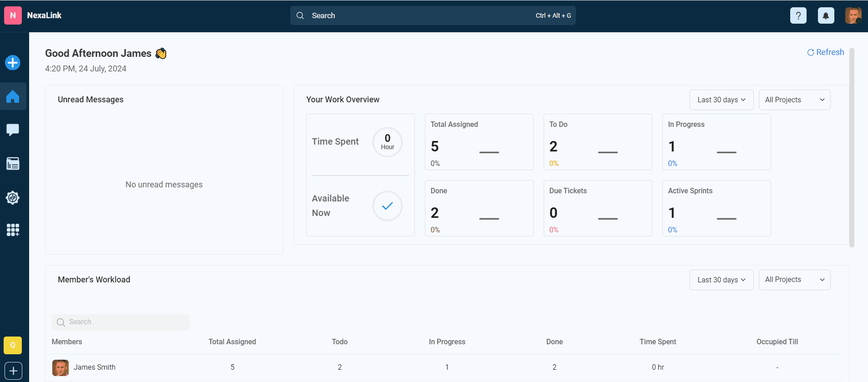Click the Refresh link
This screenshot has height=382, width=868.
(x=825, y=52)
